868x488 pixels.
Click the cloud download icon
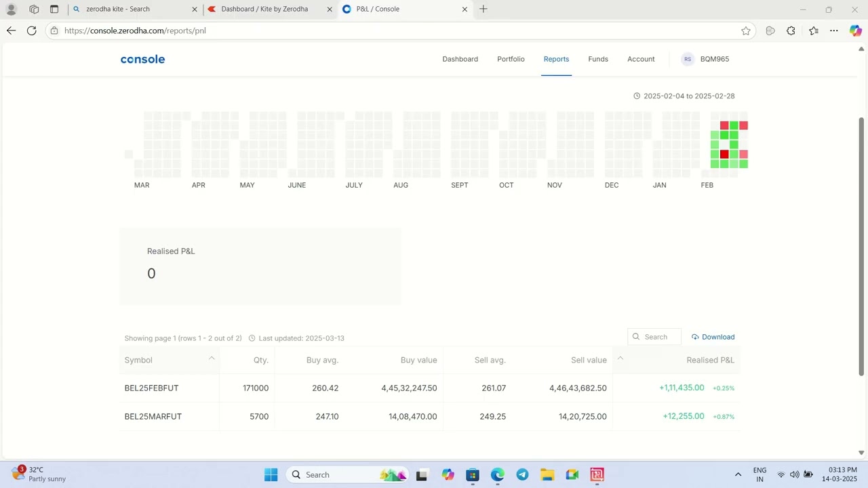point(695,337)
